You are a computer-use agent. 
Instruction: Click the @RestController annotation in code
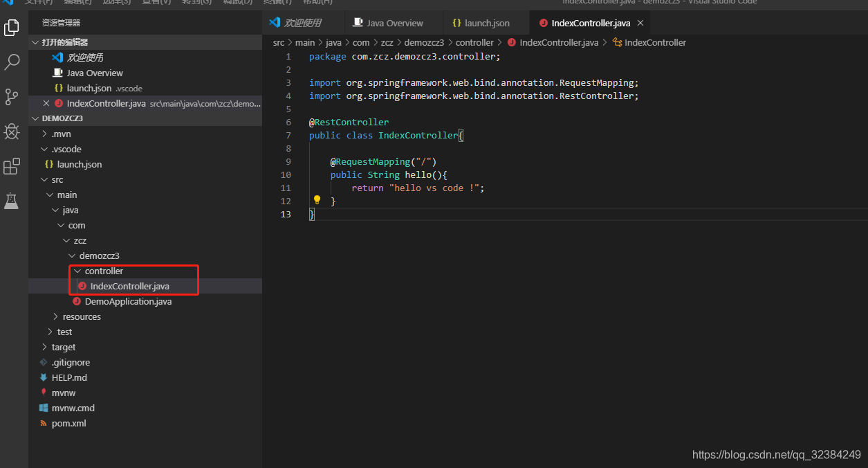coord(349,122)
